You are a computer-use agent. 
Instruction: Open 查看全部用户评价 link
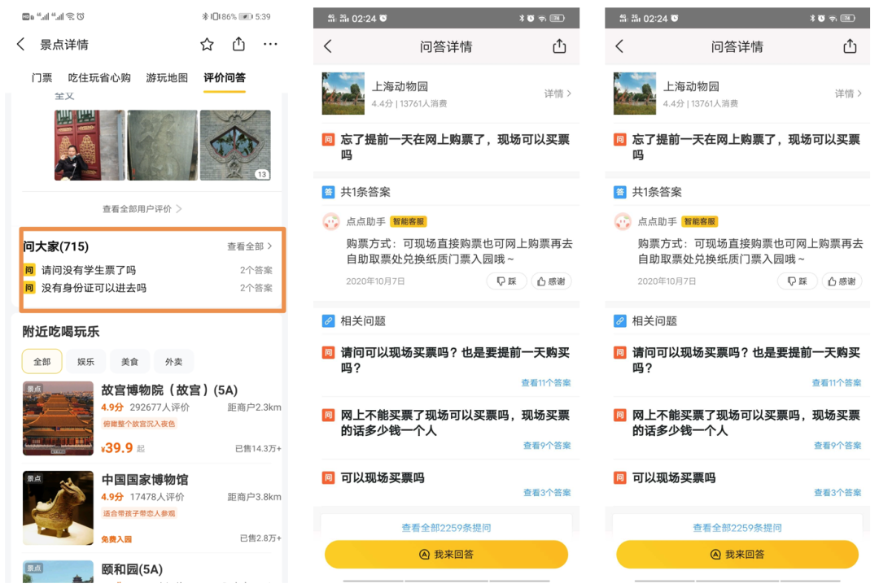(x=142, y=209)
